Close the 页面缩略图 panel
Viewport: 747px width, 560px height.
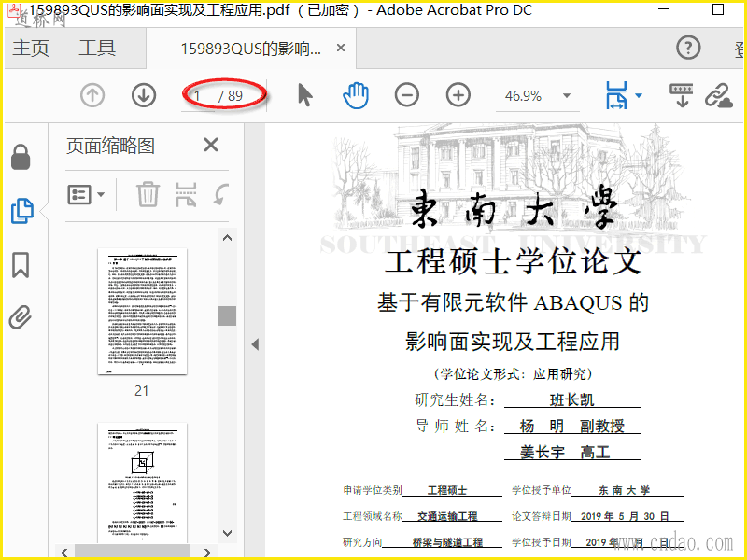click(x=211, y=145)
